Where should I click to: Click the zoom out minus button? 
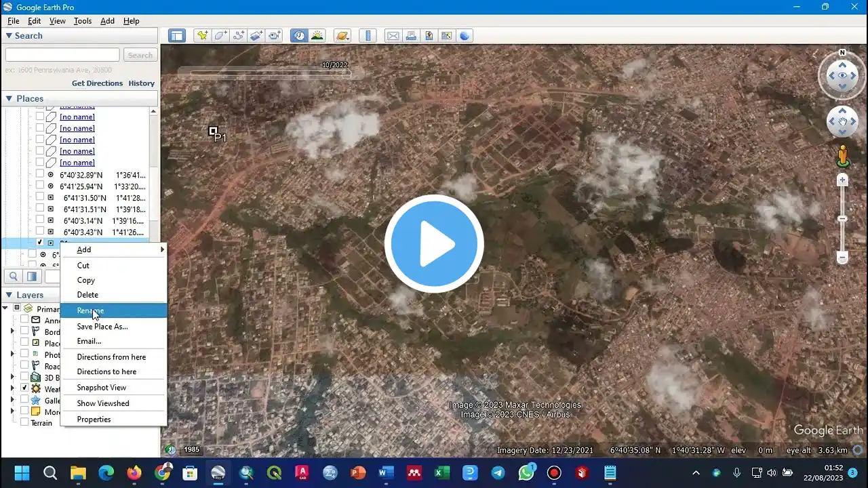tap(842, 258)
